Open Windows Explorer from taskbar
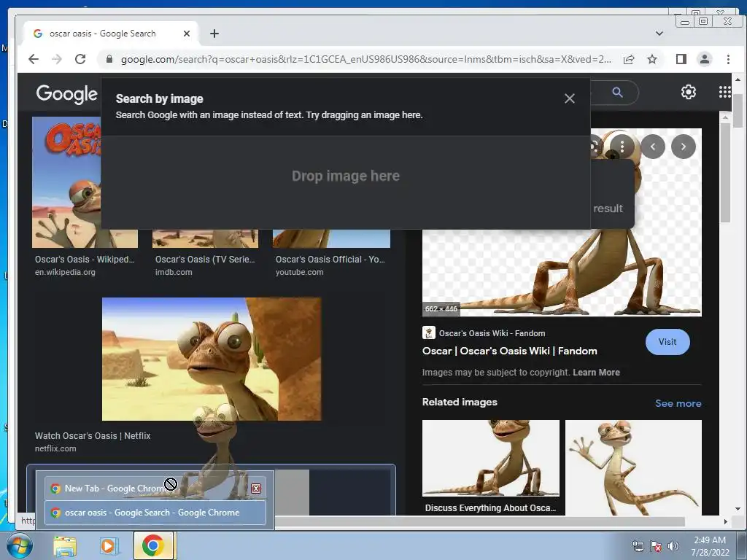Image resolution: width=747 pixels, height=560 pixels. (65, 546)
